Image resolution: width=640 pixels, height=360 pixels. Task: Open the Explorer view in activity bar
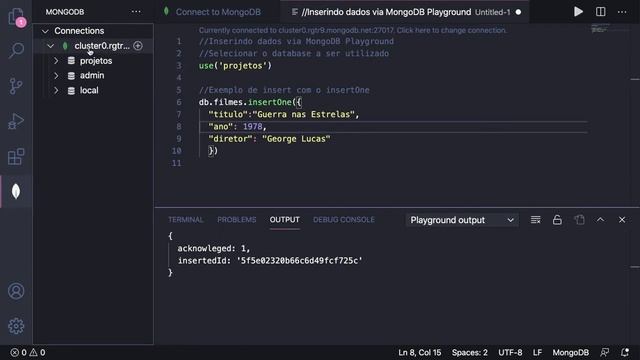[16, 16]
